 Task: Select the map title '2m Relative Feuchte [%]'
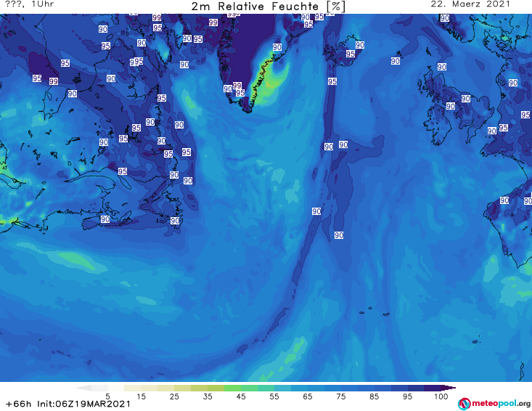269,7
